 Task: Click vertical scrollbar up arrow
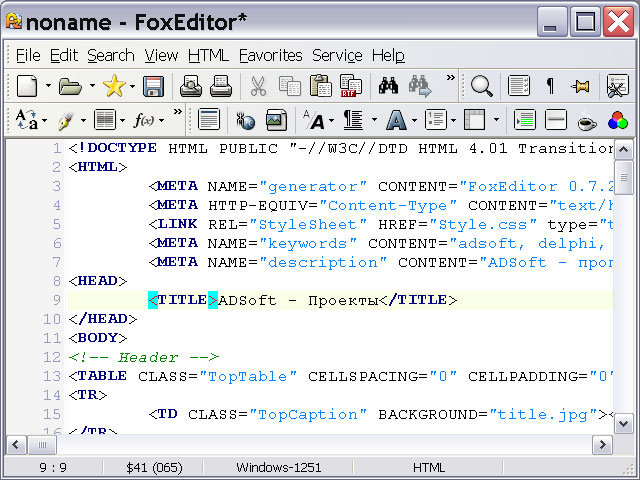click(623, 149)
